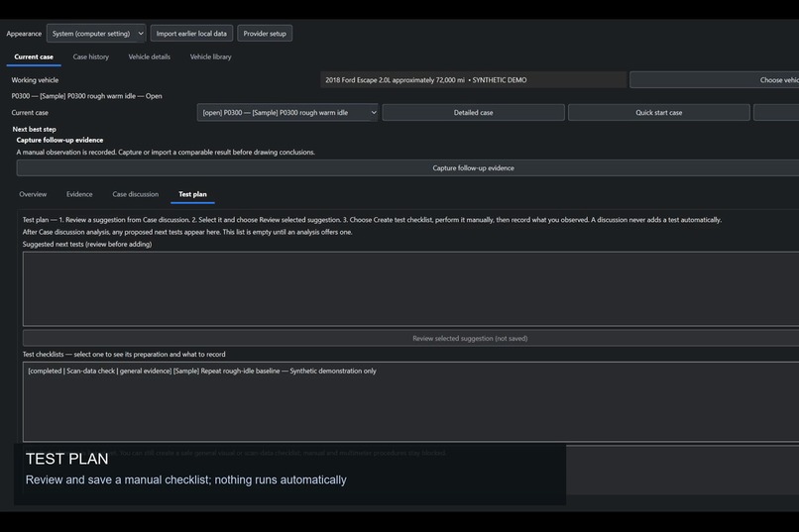The image size is (799, 532).
Task: Switch to the Evidence sub-tab
Action: (x=79, y=194)
